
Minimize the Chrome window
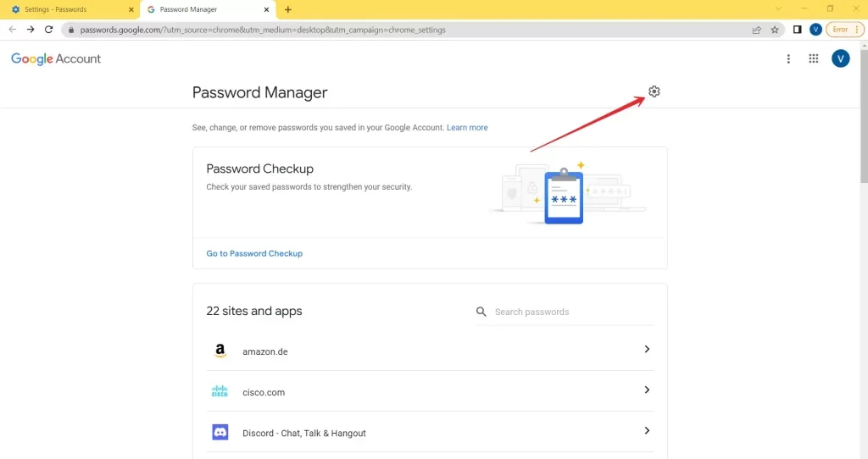pyautogui.click(x=804, y=8)
